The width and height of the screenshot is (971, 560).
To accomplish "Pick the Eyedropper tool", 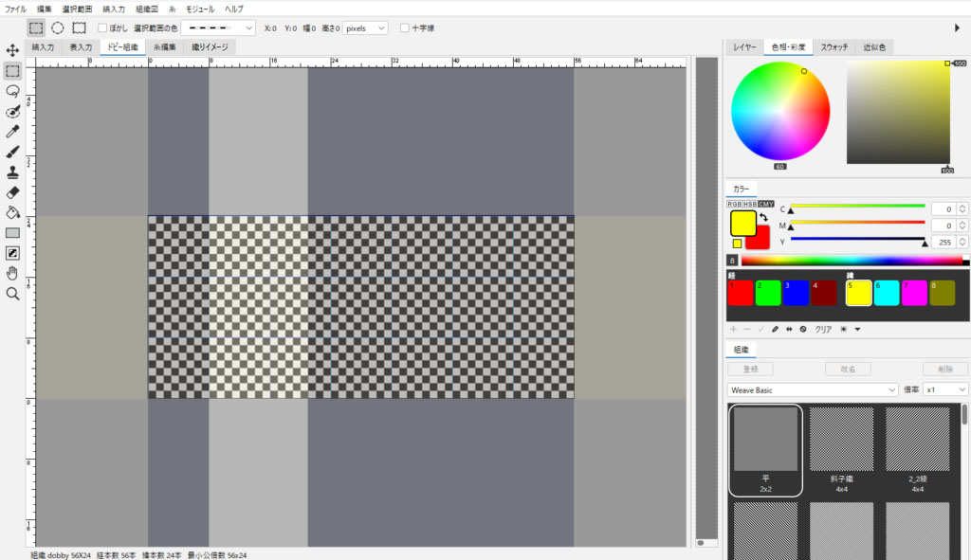I will (12, 132).
